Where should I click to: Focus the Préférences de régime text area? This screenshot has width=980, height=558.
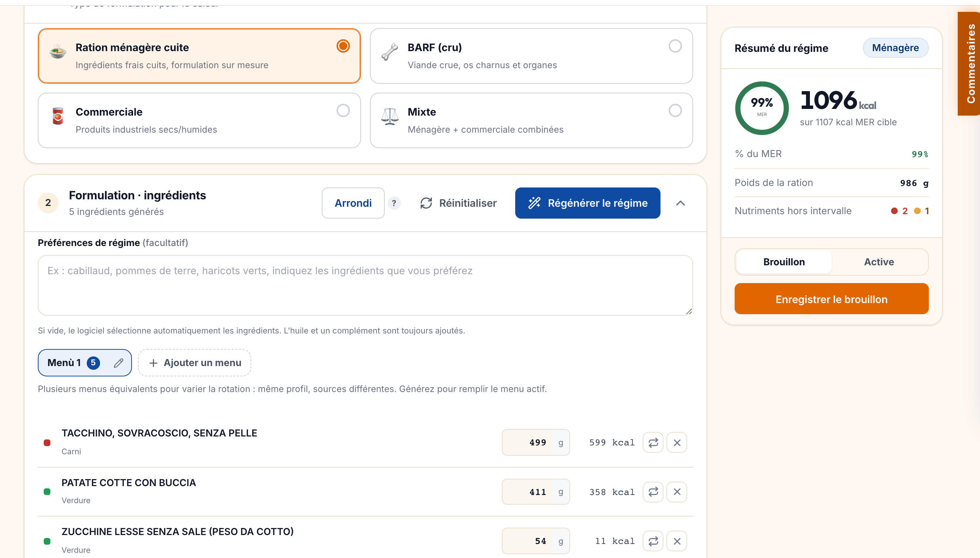tap(365, 285)
